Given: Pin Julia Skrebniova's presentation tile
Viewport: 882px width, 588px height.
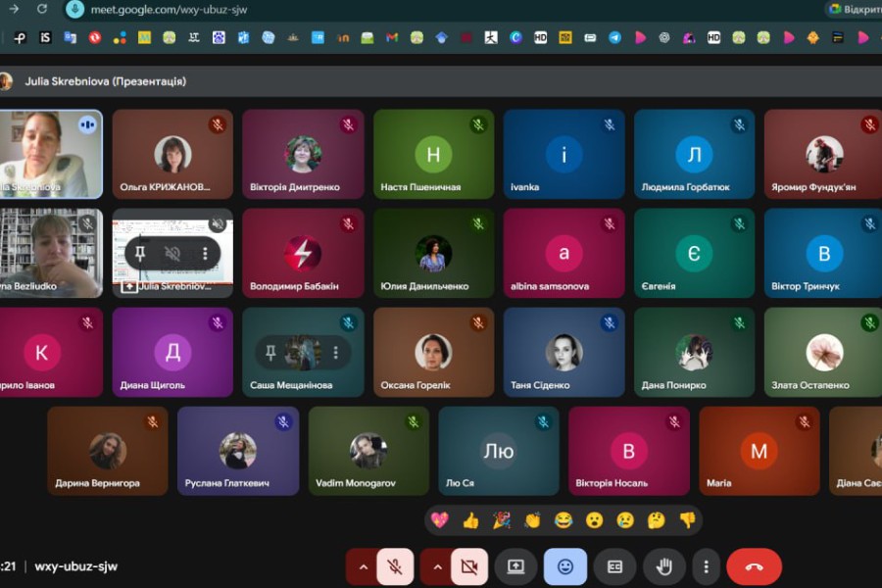Looking at the screenshot, I should click(x=140, y=254).
